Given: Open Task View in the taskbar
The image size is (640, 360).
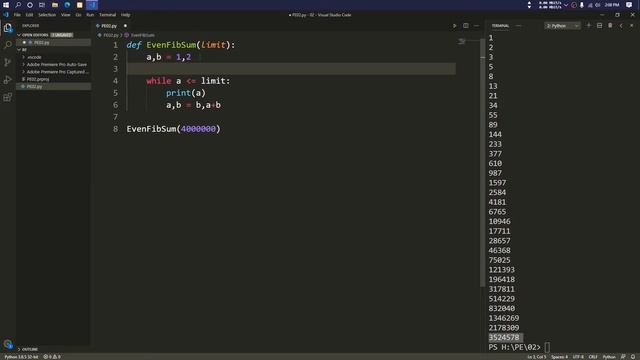Looking at the screenshot, I should click(x=42, y=5).
